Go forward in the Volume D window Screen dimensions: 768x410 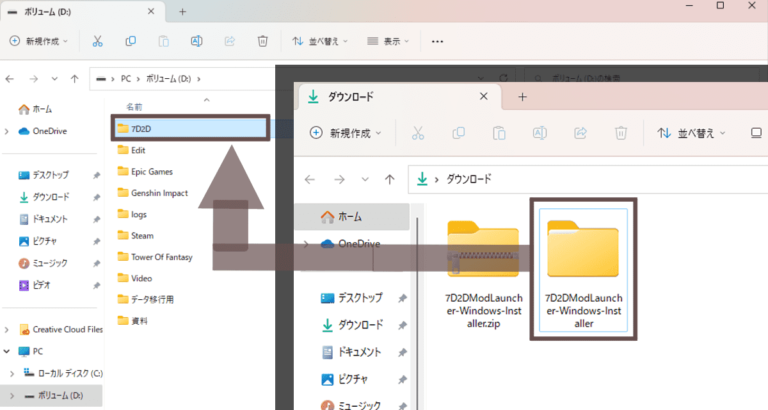33,79
